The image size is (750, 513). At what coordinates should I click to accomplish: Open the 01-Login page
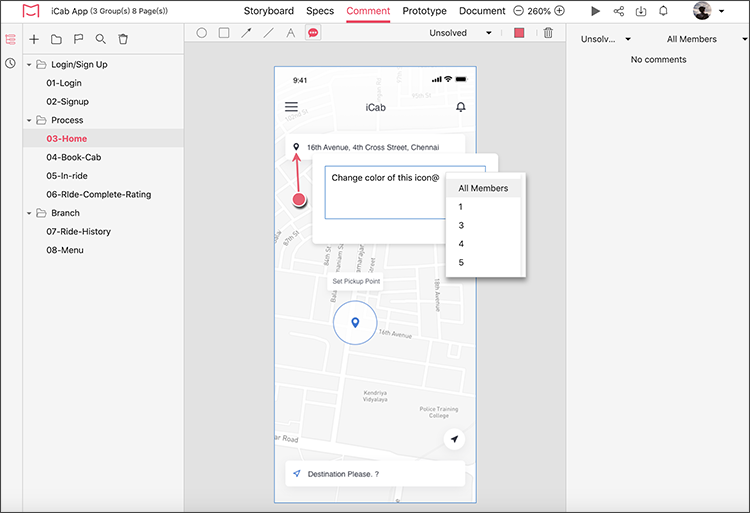click(64, 83)
